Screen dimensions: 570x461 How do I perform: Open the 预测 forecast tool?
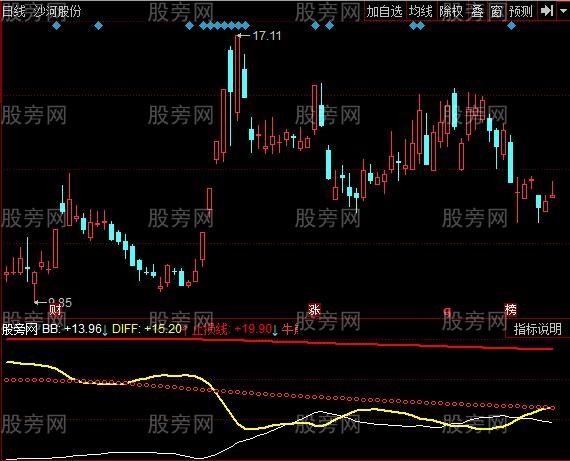click(x=521, y=11)
